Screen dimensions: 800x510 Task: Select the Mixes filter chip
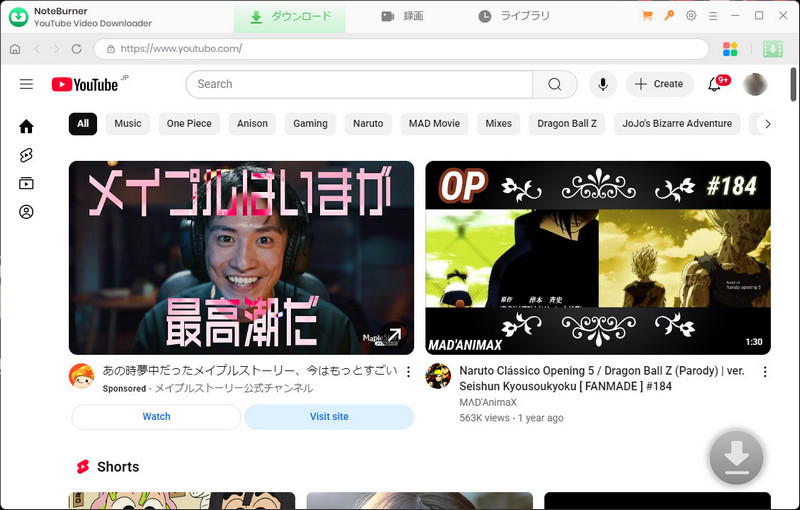498,124
